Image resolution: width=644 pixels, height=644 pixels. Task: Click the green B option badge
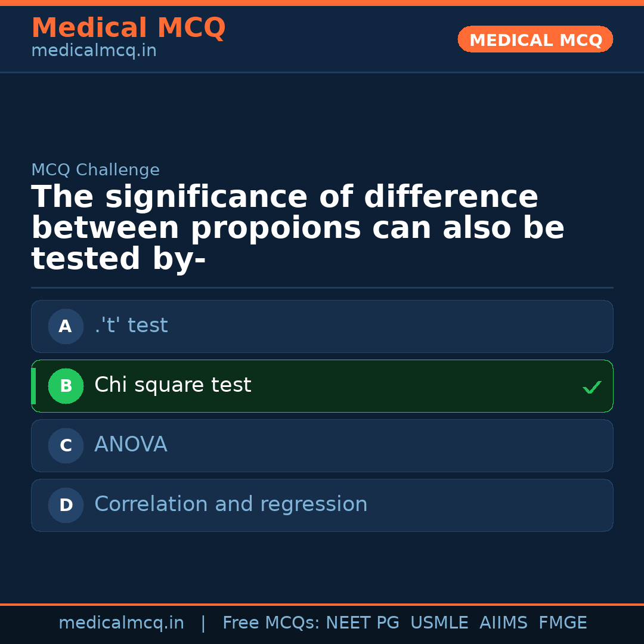(x=66, y=386)
